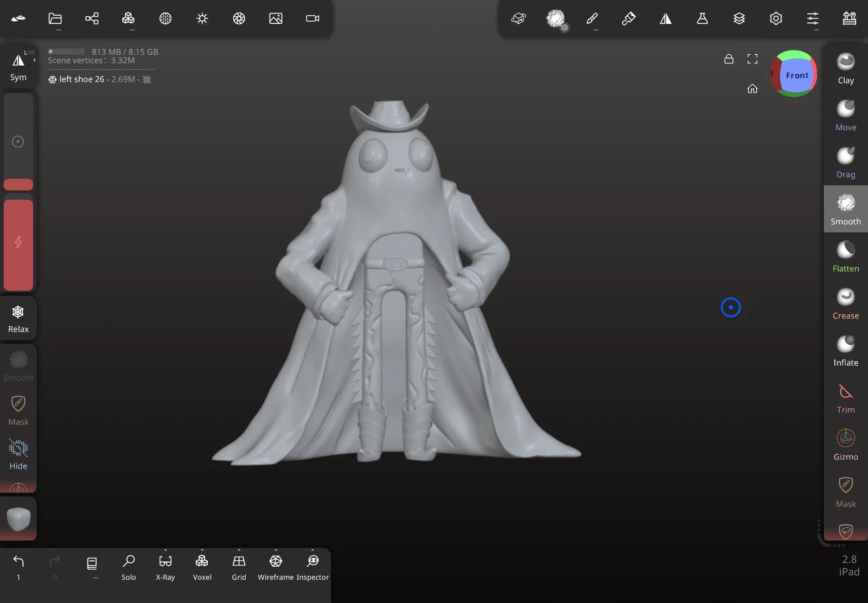Open the material preview thumbnail

pyautogui.click(x=18, y=519)
